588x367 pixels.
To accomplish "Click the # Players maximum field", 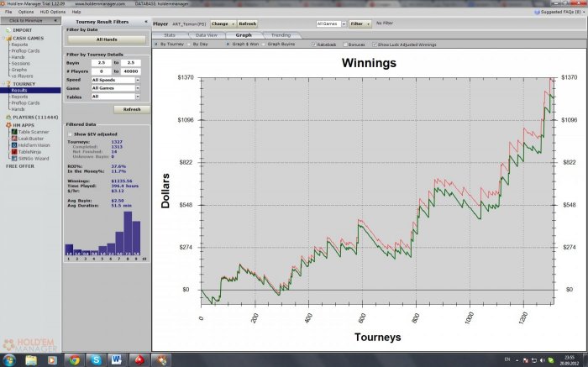I will tap(131, 71).
